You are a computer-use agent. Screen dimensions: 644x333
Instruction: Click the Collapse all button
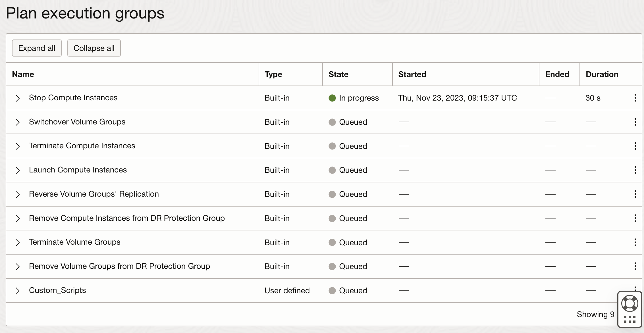pos(94,48)
